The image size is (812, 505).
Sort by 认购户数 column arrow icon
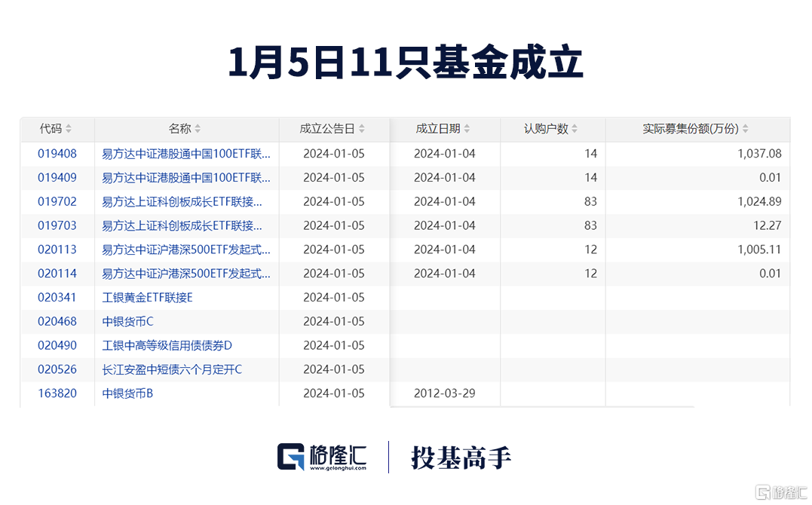tap(575, 129)
